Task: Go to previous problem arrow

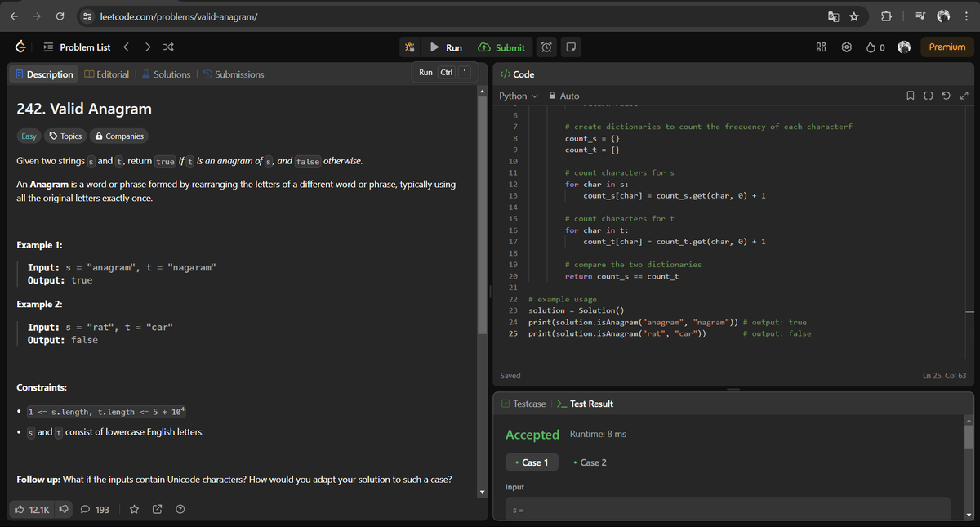Action: [x=127, y=47]
